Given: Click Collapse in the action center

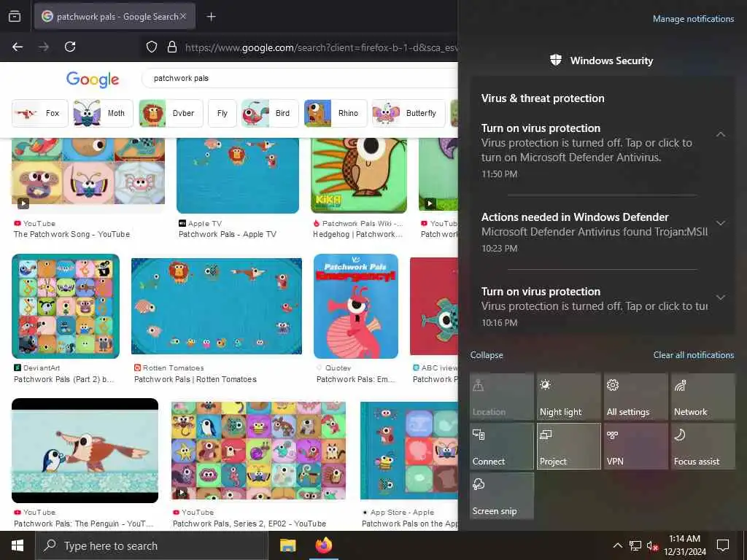Looking at the screenshot, I should pos(487,355).
